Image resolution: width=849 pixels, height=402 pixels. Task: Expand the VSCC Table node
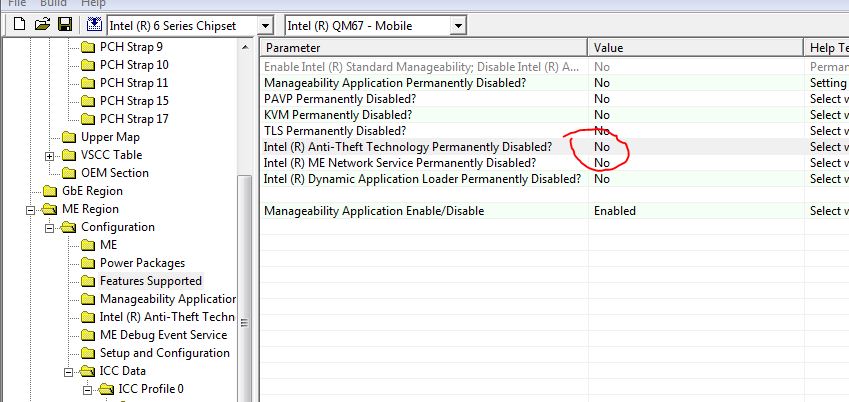50,156
